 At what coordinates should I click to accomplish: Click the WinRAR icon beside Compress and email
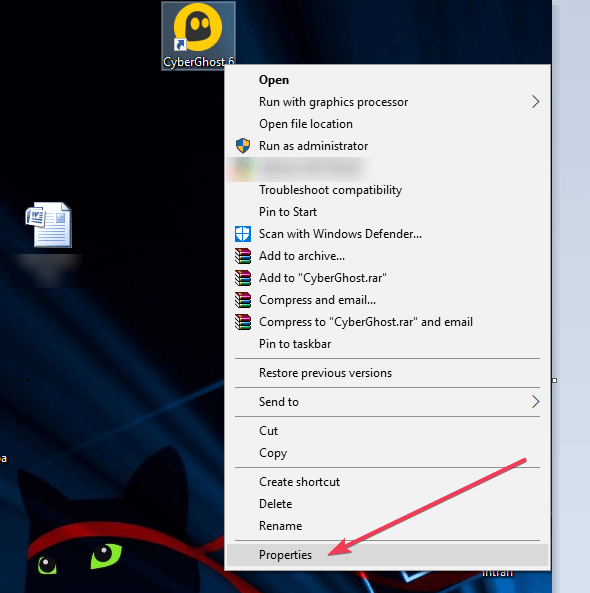pos(243,300)
